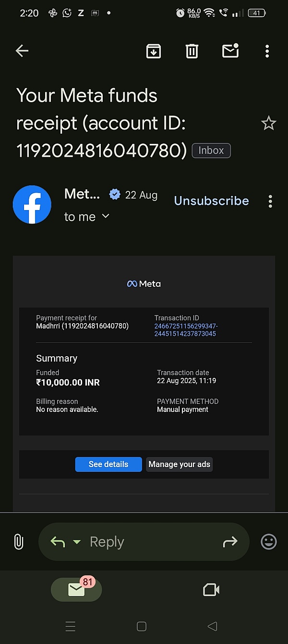This screenshot has width=288, height=644.
Task: Add an emoji reaction to email
Action: (x=269, y=542)
